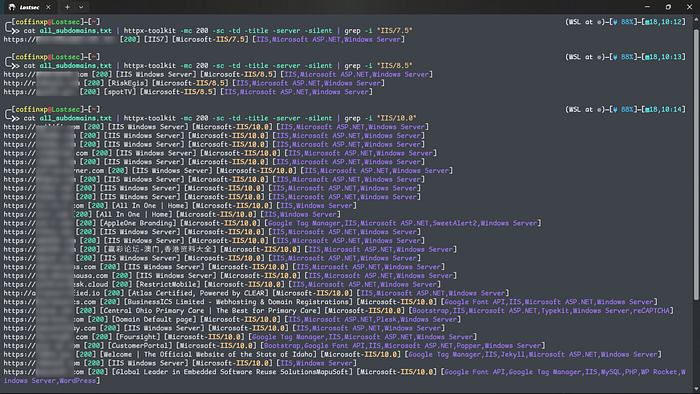Image resolution: width=700 pixels, height=394 pixels.
Task: Expand the new tab profile dropdown arrow
Action: coord(81,7)
